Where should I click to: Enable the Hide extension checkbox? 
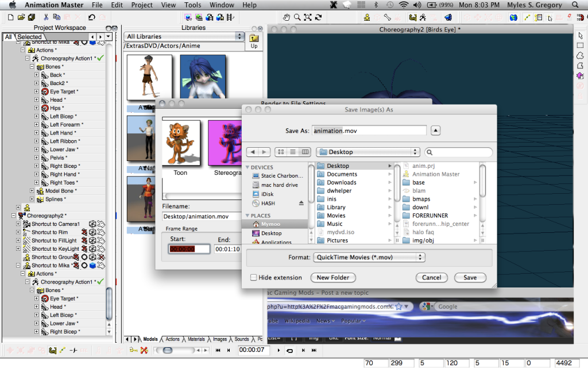pyautogui.click(x=254, y=278)
